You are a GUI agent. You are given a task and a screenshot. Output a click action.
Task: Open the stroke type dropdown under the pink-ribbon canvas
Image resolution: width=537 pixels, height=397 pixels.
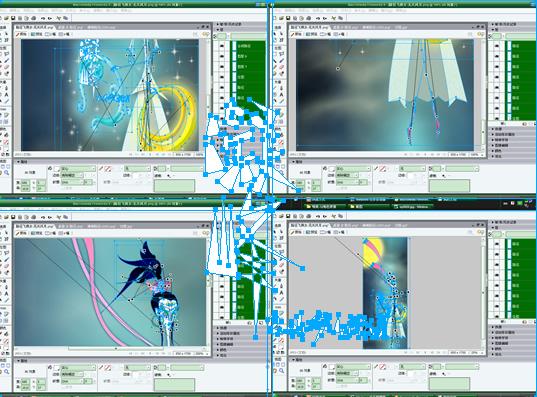[137, 368]
